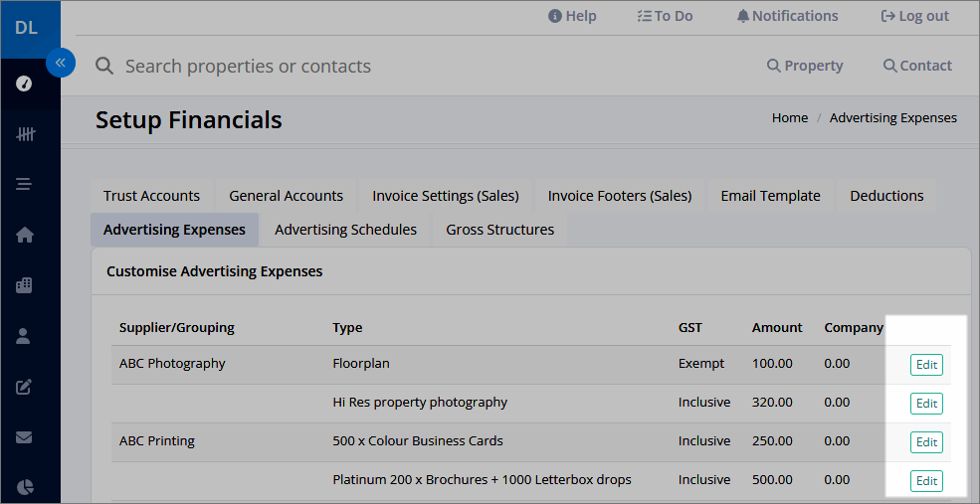
Task: Select the ABC Printing supplier cell
Action: coord(157,440)
